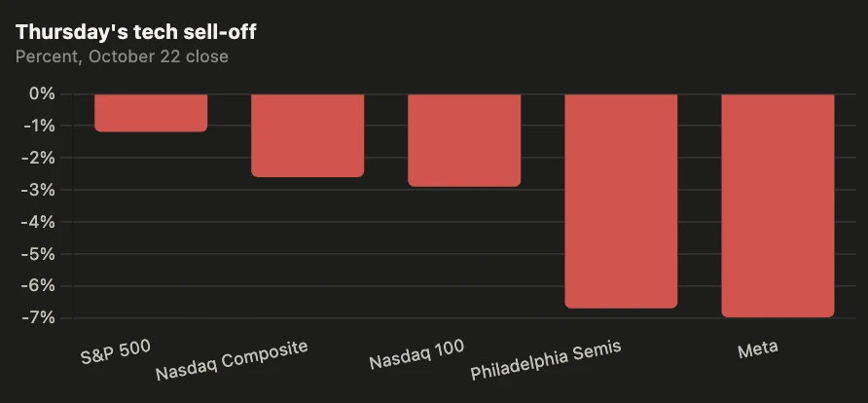Select the Nasdaq Composite axis label
The image size is (868, 403).
coord(232,360)
